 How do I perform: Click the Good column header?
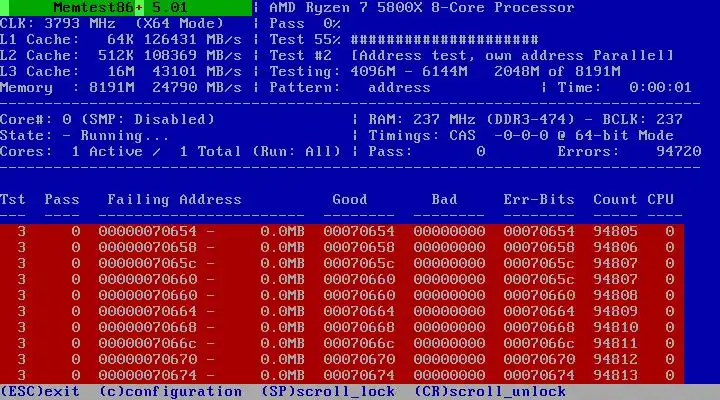tap(350, 199)
